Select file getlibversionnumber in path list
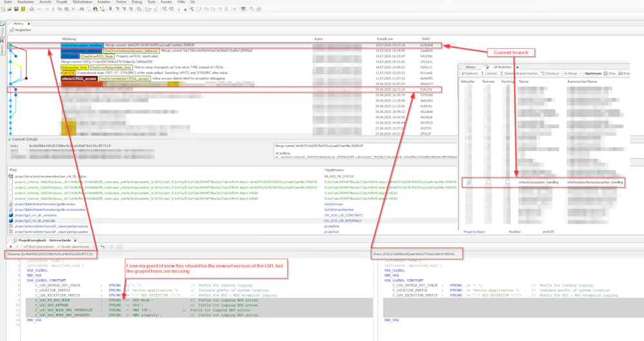 (50, 209)
